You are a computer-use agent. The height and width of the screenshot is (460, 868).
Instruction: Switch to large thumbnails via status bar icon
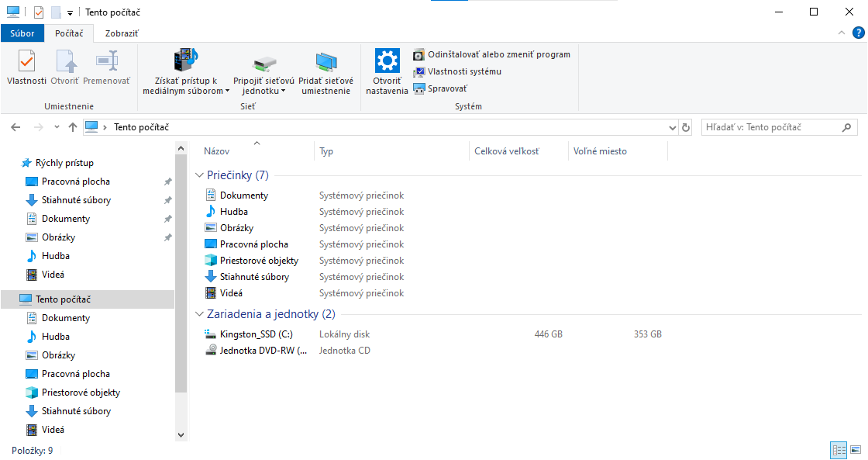tap(856, 450)
